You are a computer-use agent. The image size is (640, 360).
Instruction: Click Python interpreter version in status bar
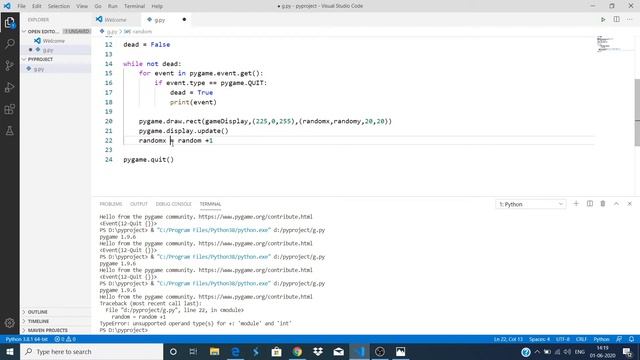click(27, 339)
